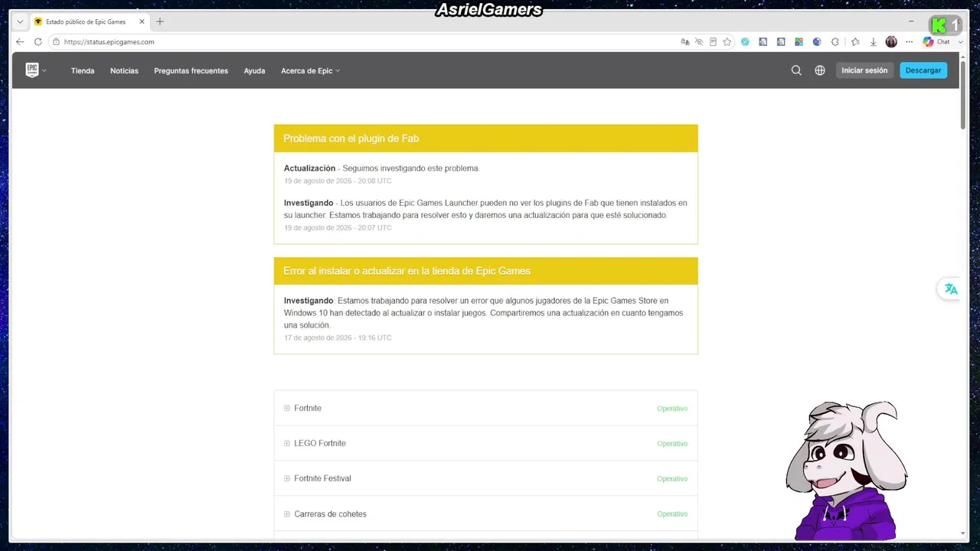Click the bold Actualización label

tap(309, 168)
